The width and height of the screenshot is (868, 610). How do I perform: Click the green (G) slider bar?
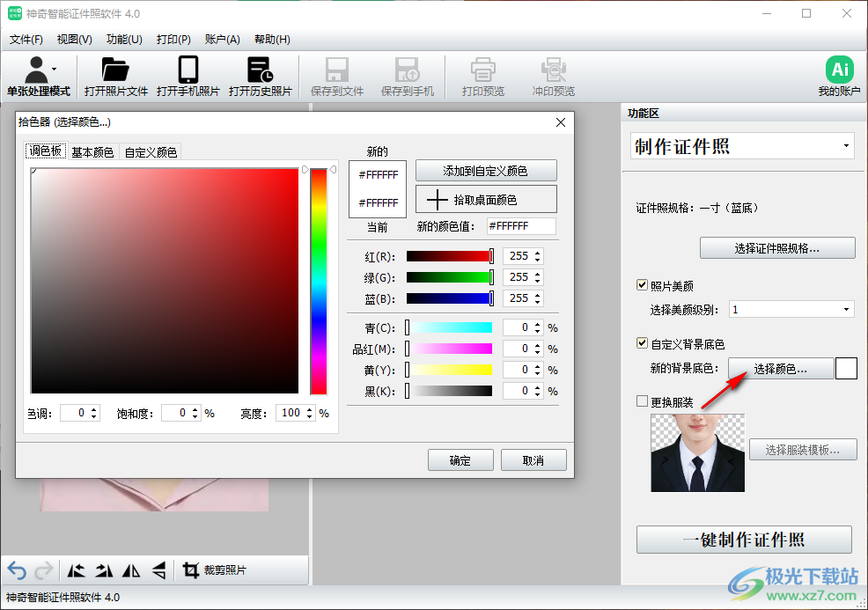click(449, 276)
